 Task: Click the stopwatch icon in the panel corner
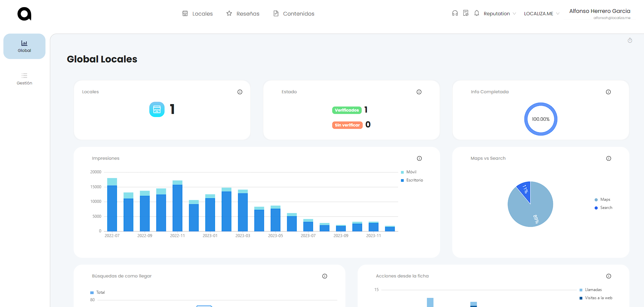pyautogui.click(x=630, y=40)
